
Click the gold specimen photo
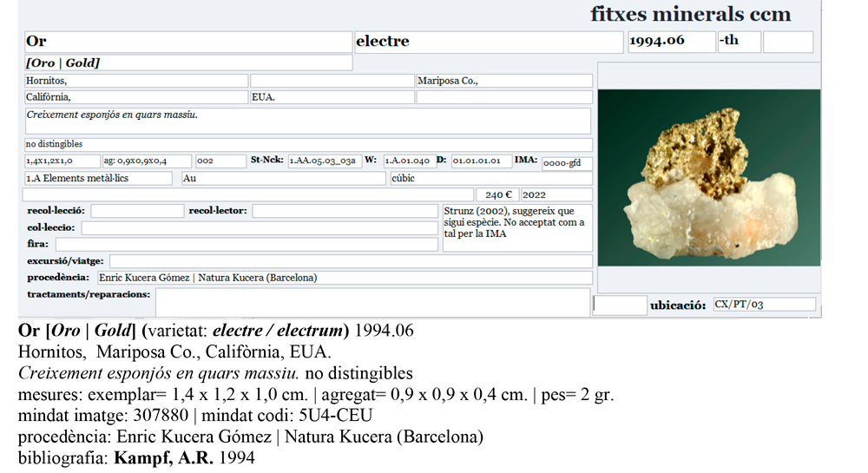708,177
